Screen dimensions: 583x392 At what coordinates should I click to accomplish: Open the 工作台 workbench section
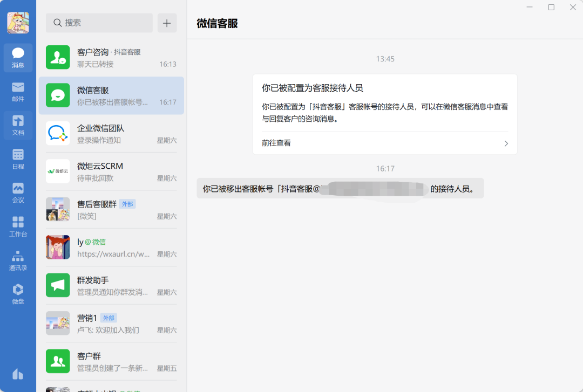18,226
